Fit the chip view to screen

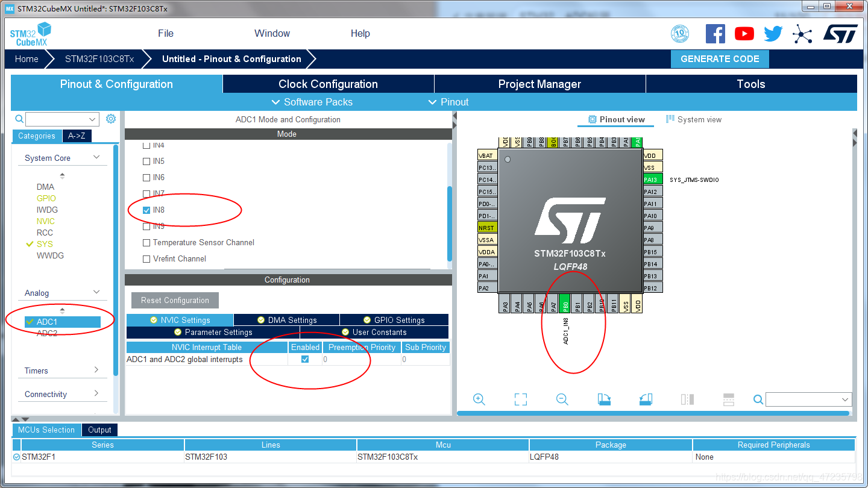[x=521, y=399]
